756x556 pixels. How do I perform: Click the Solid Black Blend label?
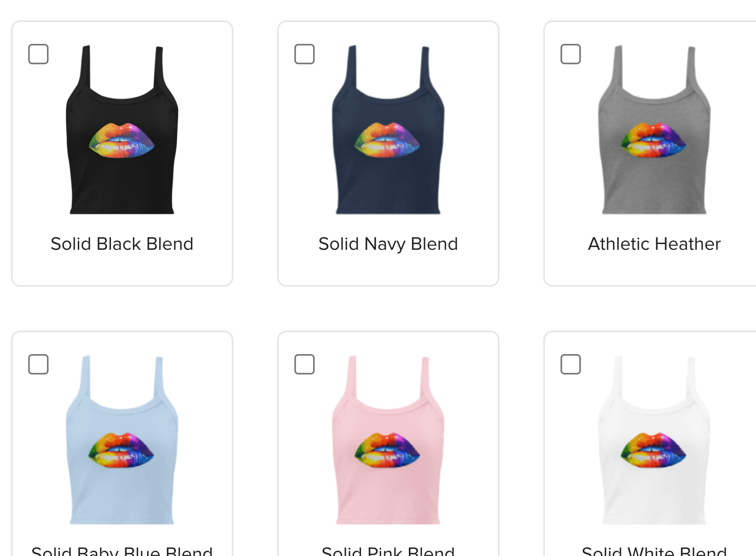coord(122,244)
